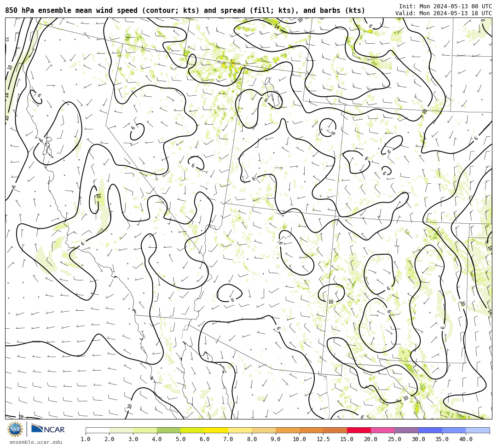Click the NSF logo

tap(15, 429)
